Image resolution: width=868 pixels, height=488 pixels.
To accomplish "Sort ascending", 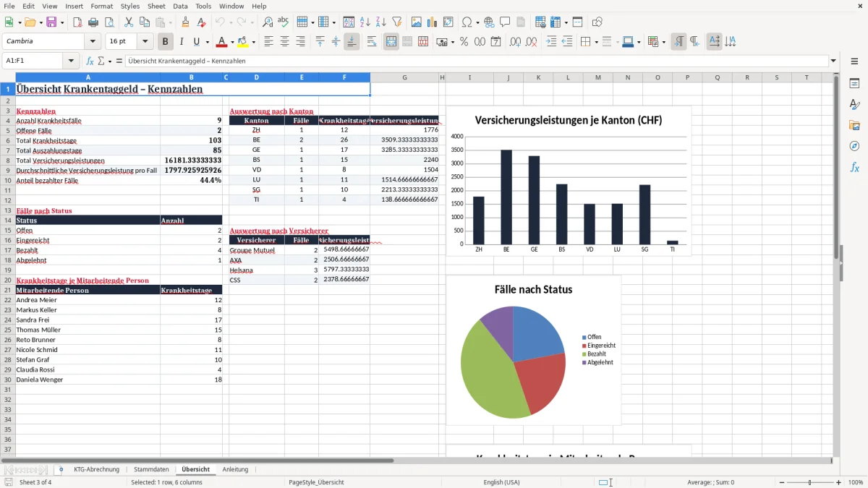I will pyautogui.click(x=365, y=22).
